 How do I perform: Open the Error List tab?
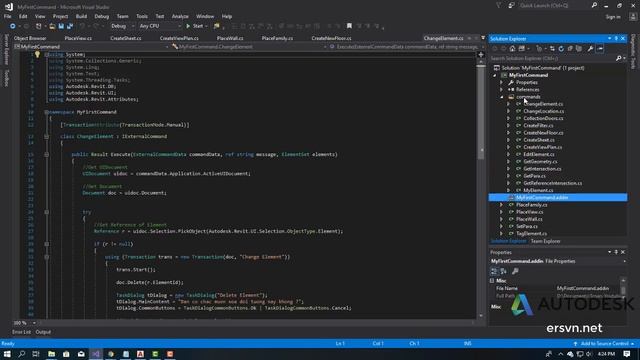coord(21,332)
